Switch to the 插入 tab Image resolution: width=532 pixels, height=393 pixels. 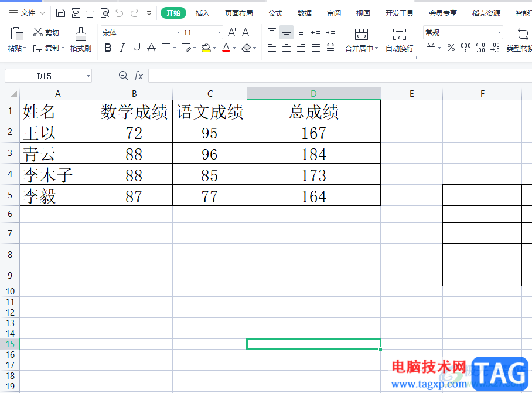203,13
